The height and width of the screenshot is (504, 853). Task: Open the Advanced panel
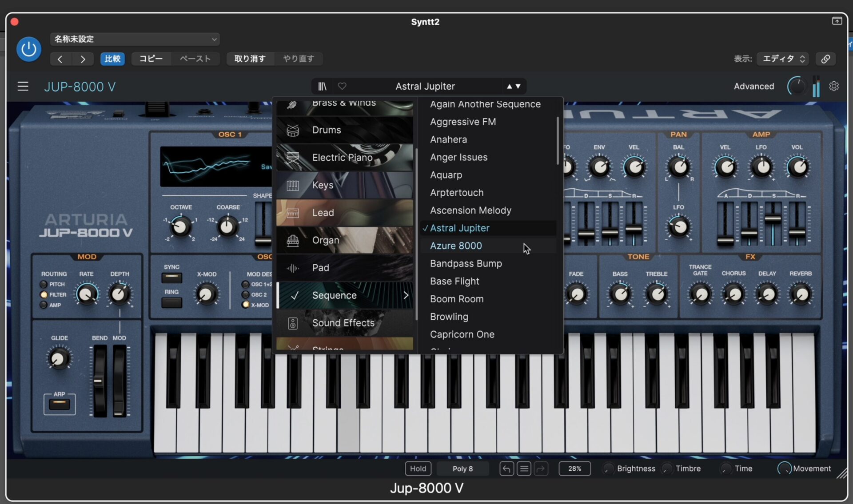click(x=753, y=86)
